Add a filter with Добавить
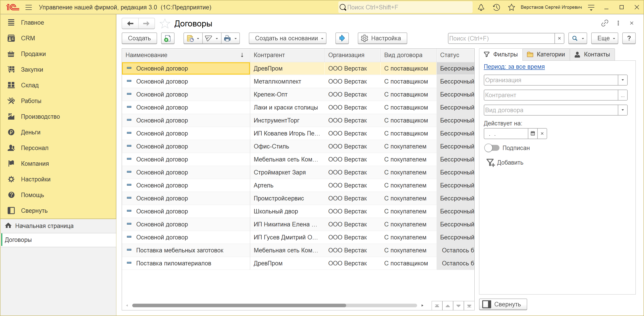 click(x=505, y=163)
